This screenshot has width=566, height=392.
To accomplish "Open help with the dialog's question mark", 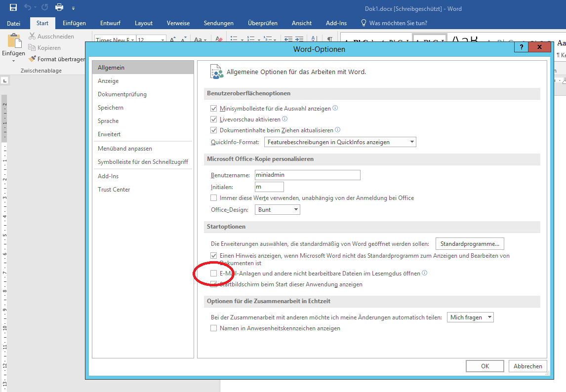I will pyautogui.click(x=521, y=47).
